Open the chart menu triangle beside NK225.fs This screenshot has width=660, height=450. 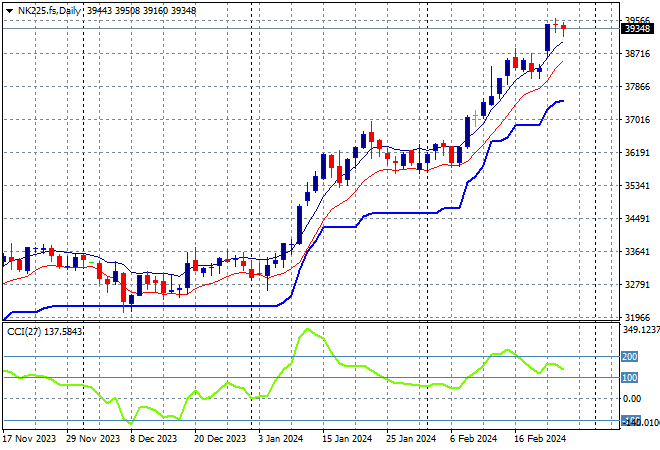9,11
